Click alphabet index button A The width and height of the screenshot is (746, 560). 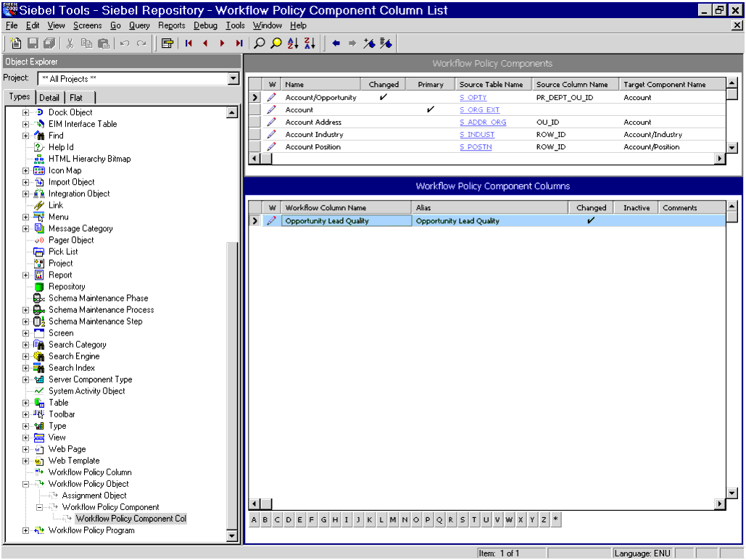tap(254, 519)
